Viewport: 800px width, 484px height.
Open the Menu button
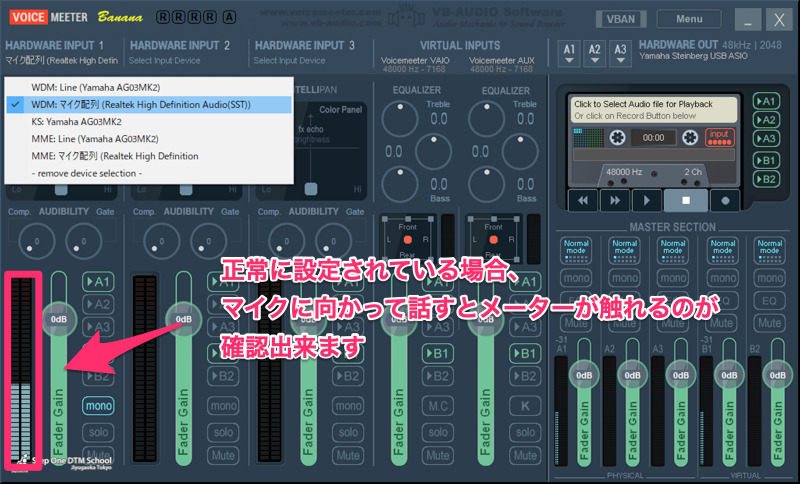coord(689,19)
